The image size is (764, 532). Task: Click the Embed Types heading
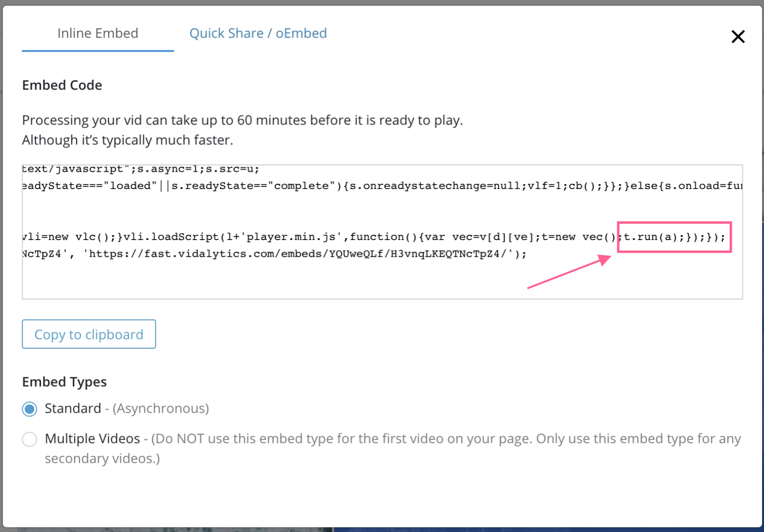point(65,382)
